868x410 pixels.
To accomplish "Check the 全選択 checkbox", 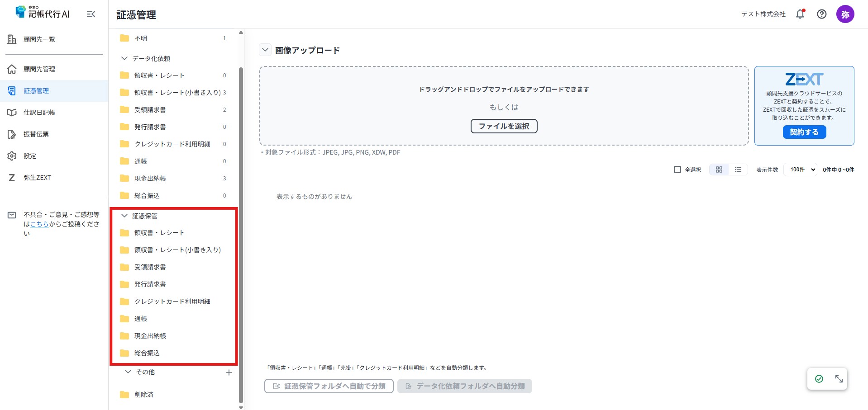I will (677, 170).
